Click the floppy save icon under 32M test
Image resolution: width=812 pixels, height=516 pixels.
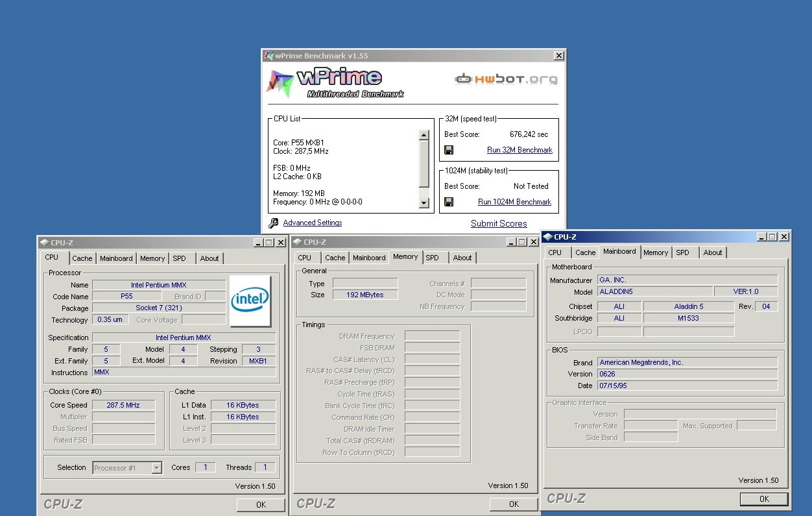pyautogui.click(x=449, y=150)
